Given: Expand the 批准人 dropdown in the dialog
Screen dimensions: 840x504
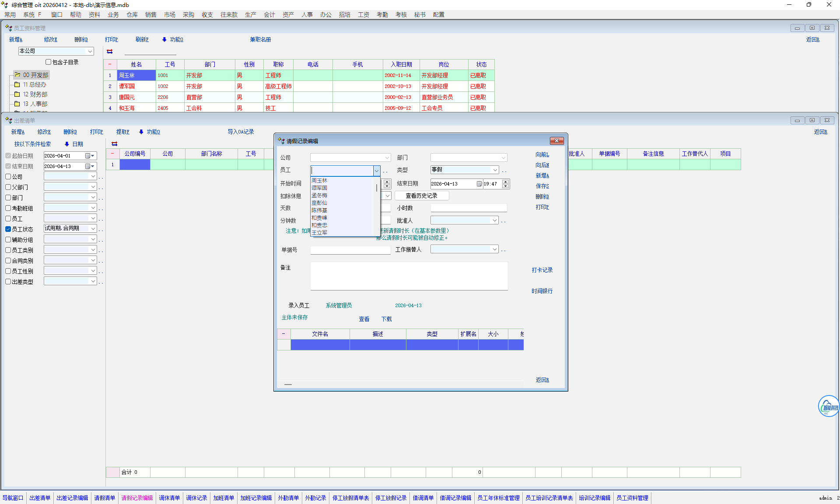Looking at the screenshot, I should tap(495, 220).
